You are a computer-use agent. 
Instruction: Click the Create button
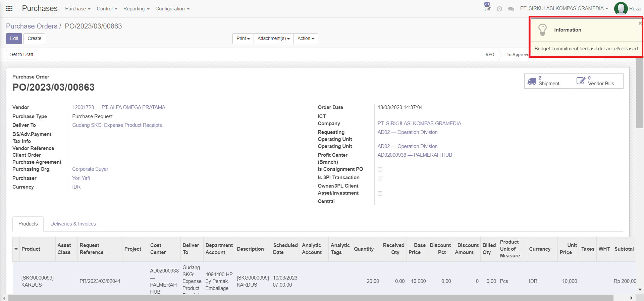pos(35,39)
